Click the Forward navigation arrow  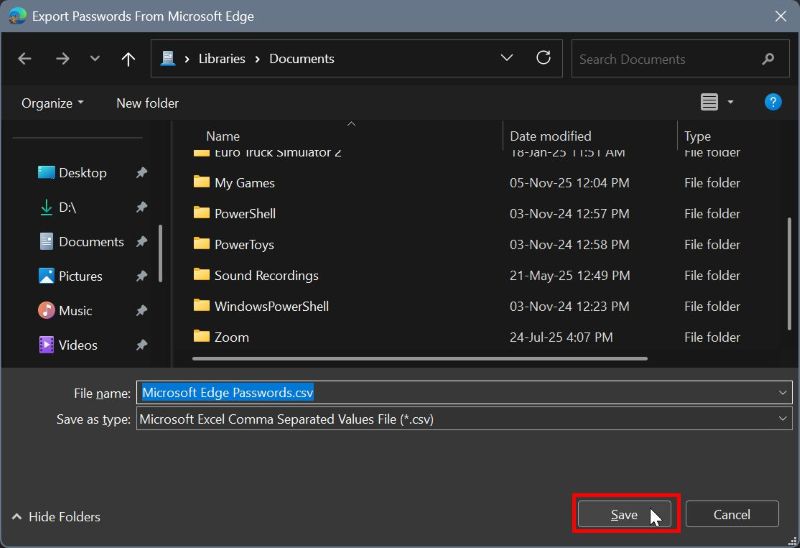[x=63, y=59]
